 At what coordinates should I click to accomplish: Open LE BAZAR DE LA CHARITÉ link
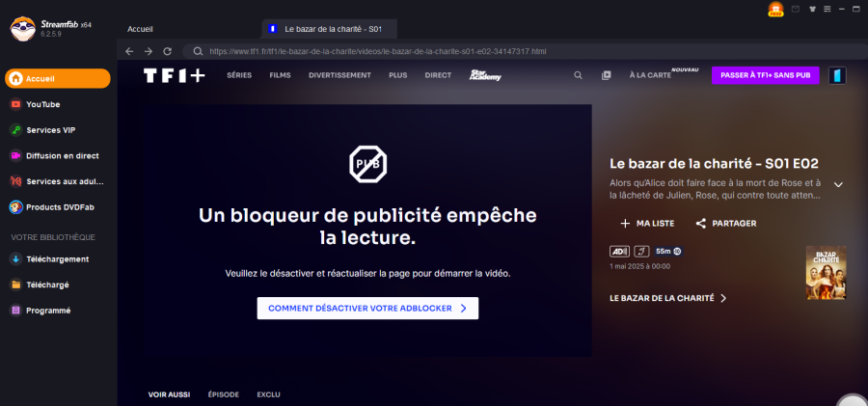click(667, 298)
